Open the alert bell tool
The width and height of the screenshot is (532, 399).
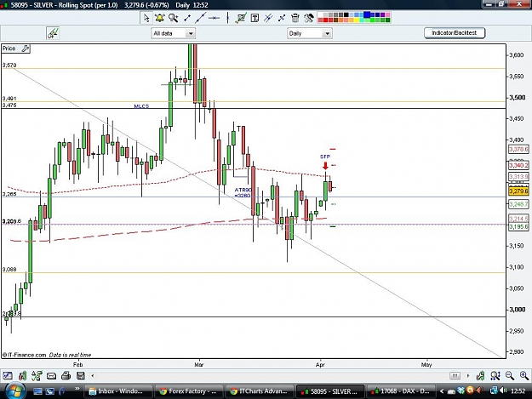(159, 18)
